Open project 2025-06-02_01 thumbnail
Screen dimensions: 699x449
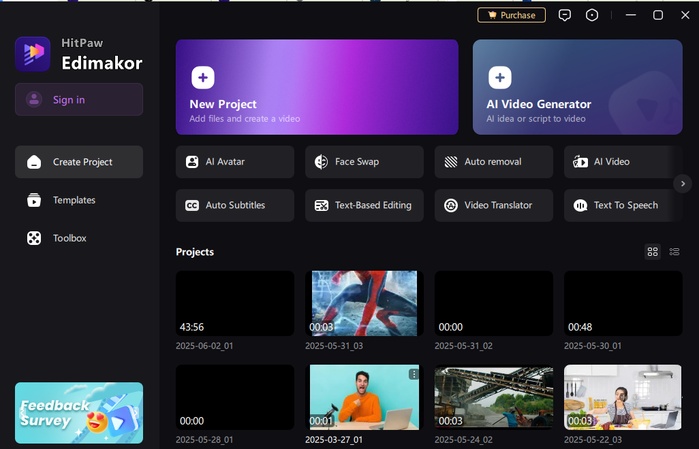235,303
